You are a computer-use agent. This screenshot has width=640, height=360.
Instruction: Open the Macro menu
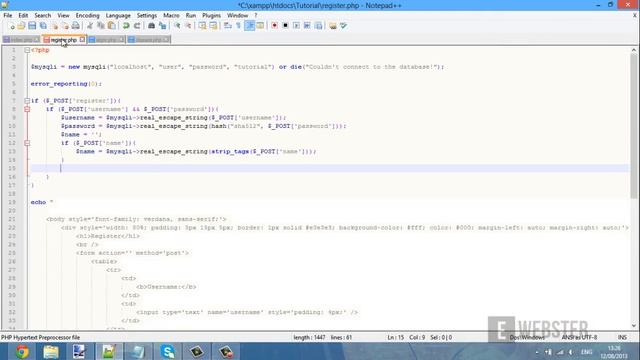click(171, 15)
